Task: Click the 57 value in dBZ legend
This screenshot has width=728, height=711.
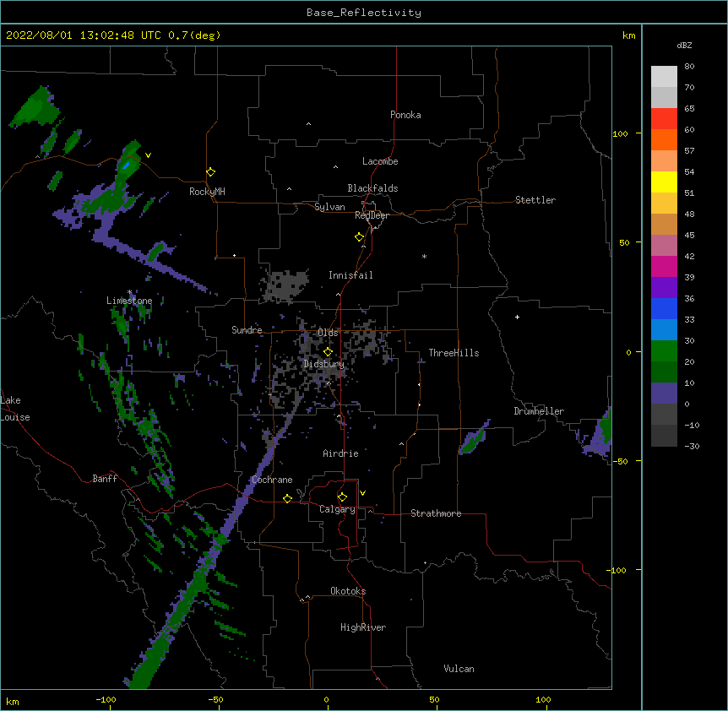Action: [689, 151]
